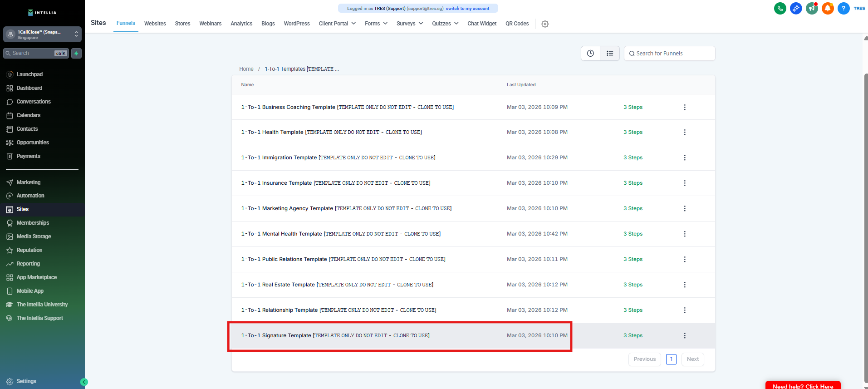Screen dimensions: 868x389
Task: Open three-dot menu for Insurance Template row
Action: pos(685,183)
